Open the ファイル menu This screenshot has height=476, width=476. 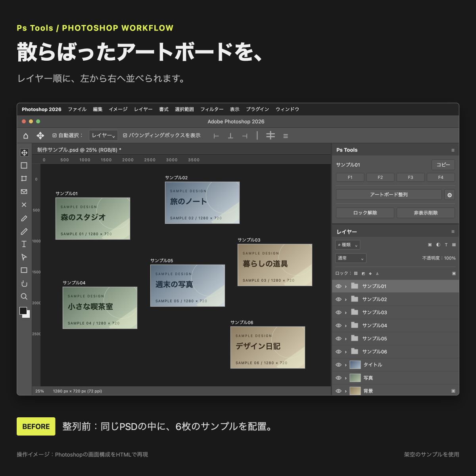(77, 109)
